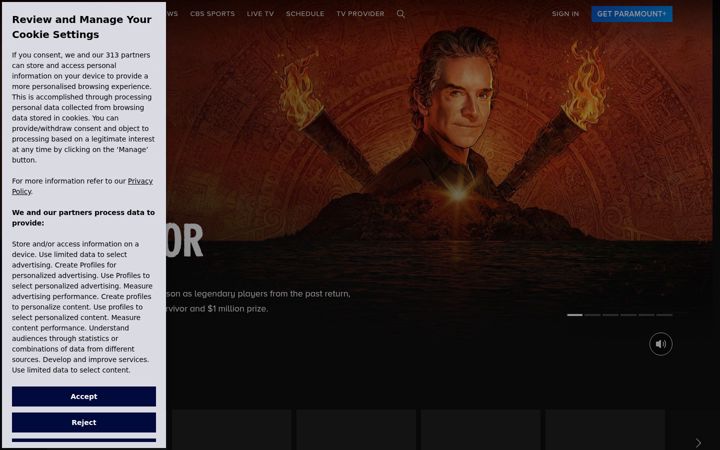720x450 pixels.
Task: Reject cookies in consent panel
Action: click(x=84, y=422)
